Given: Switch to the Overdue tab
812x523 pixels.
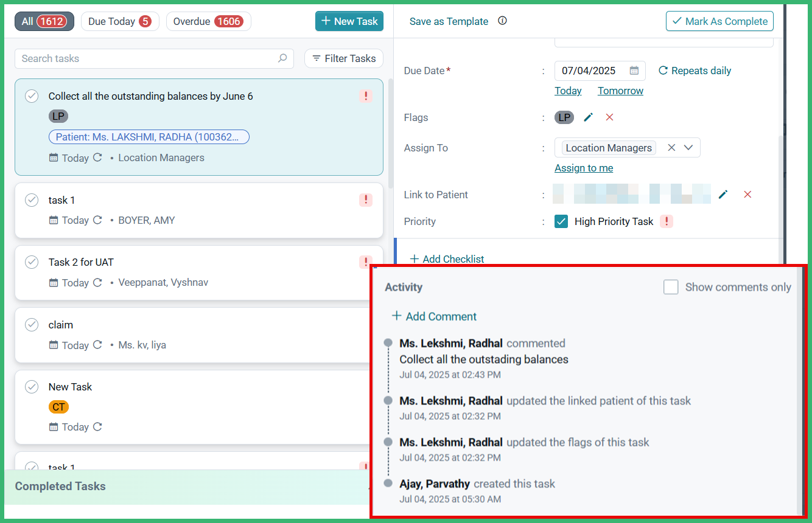Looking at the screenshot, I should (x=208, y=21).
